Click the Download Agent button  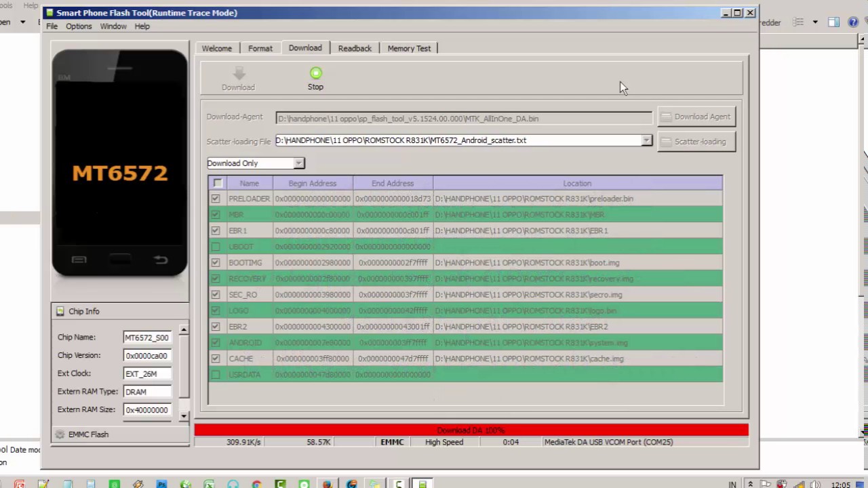pos(696,117)
